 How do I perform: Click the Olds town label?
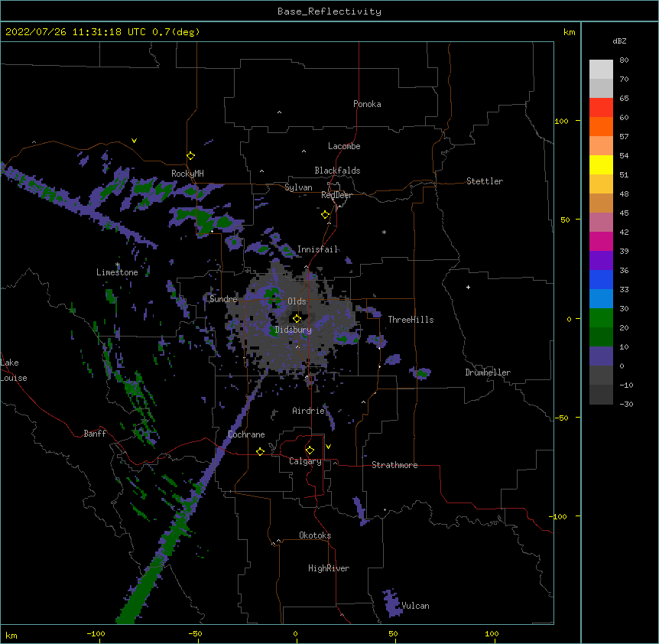click(297, 301)
